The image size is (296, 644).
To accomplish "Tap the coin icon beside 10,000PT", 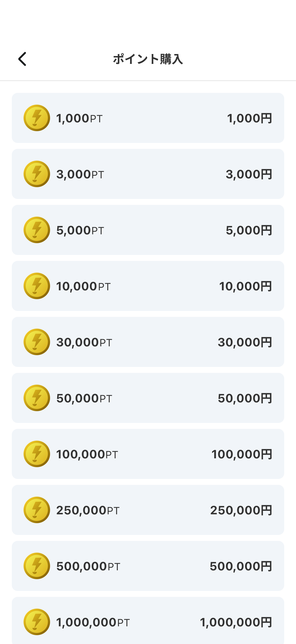I will coord(37,286).
